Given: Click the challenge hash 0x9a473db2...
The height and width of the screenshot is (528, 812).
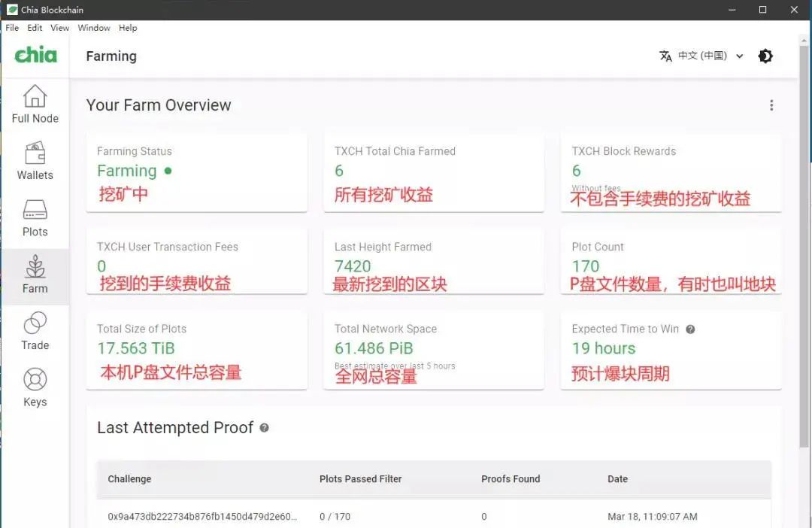Looking at the screenshot, I should click(x=202, y=517).
